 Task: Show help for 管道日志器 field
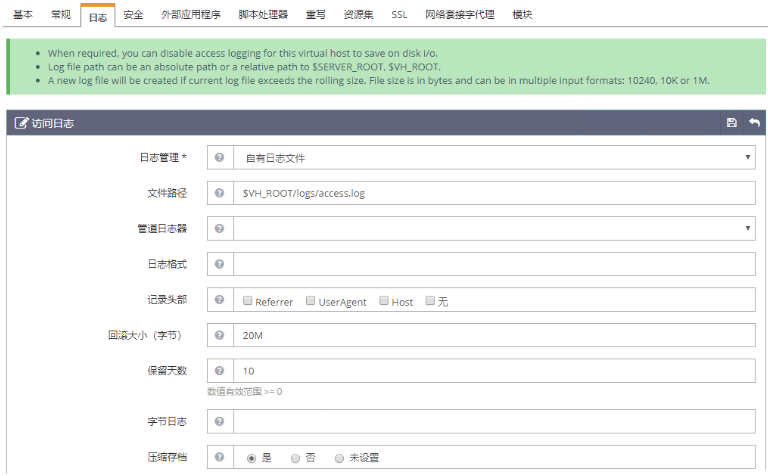pyautogui.click(x=219, y=228)
